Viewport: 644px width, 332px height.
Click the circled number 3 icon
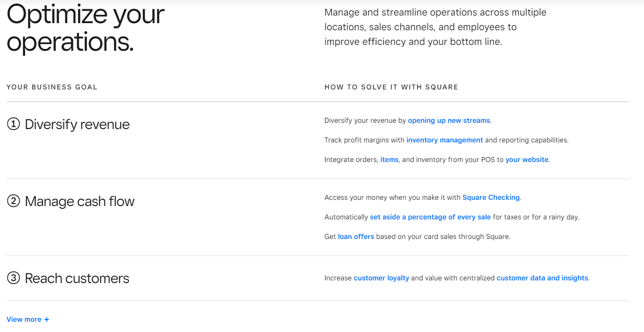(x=14, y=279)
